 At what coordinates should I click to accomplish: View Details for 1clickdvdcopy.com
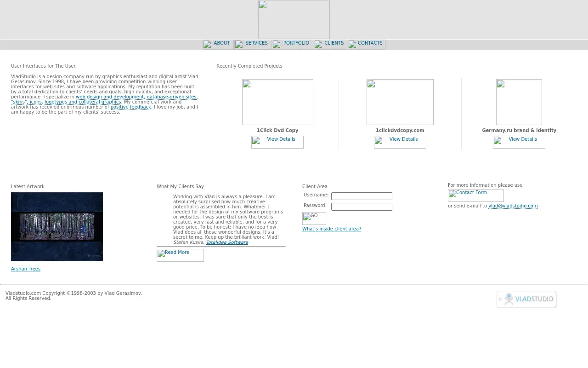point(400,142)
